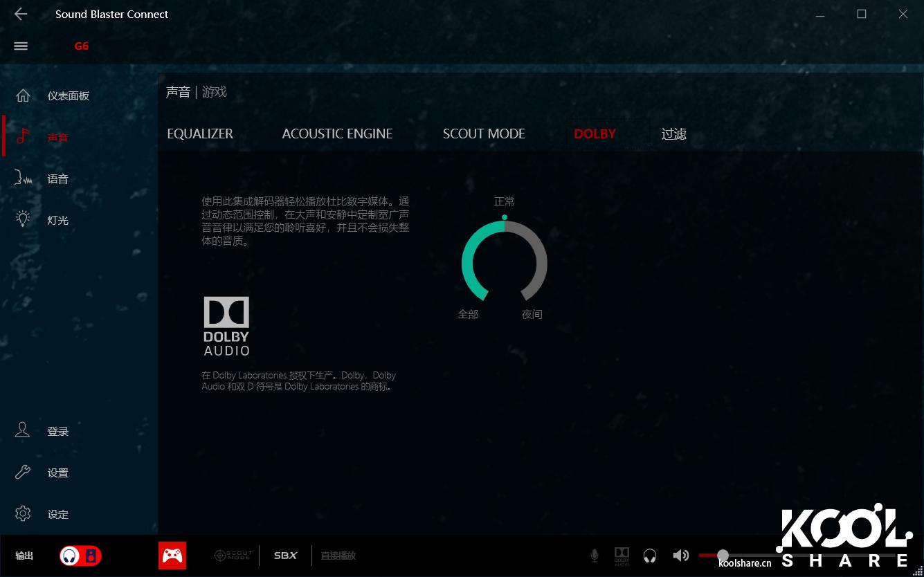The height and width of the screenshot is (577, 924).
Task: Switch to the EQUALIZER tab
Action: point(200,134)
